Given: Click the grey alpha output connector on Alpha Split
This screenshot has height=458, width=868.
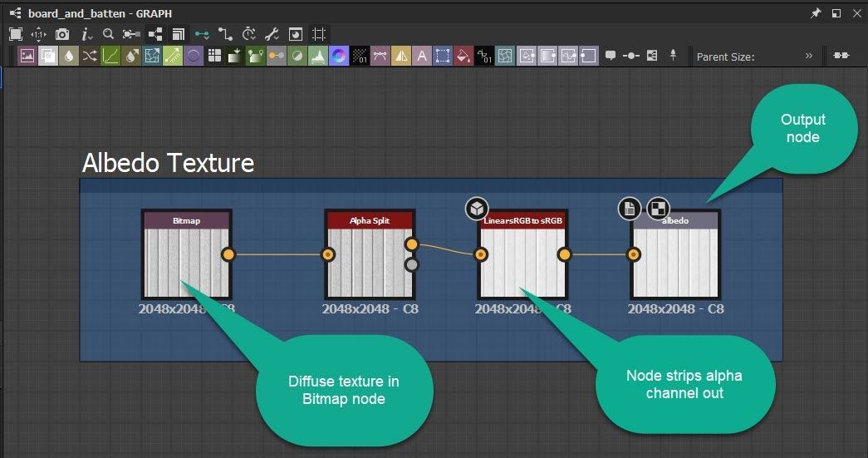Looking at the screenshot, I should click(411, 264).
